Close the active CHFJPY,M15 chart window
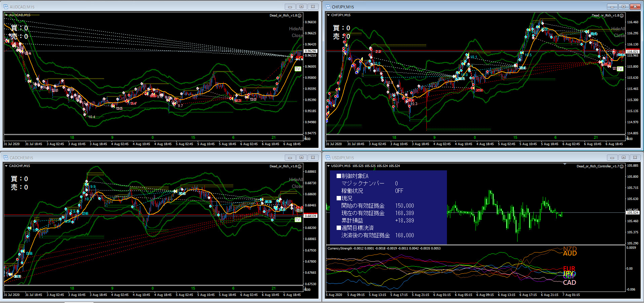 pyautogui.click(x=635, y=7)
